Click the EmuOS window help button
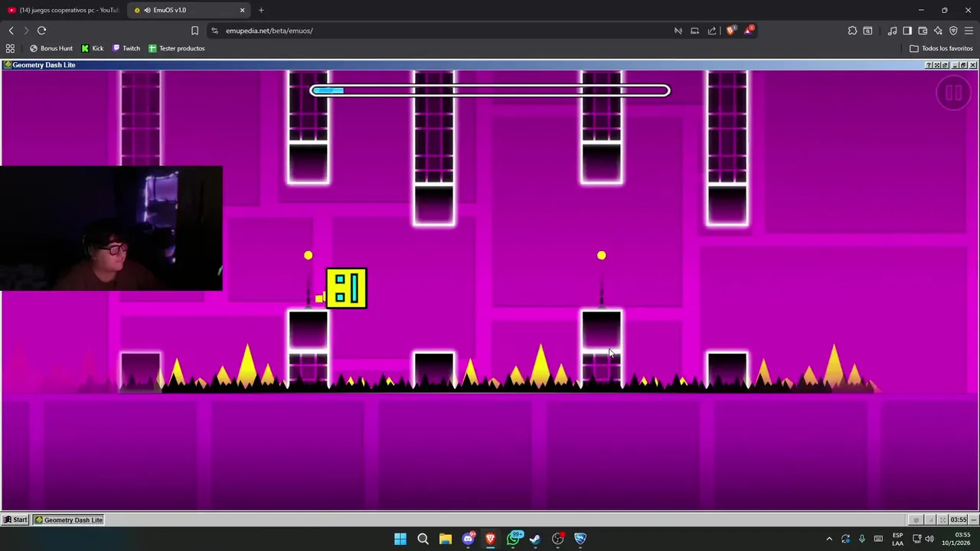Screen dimensions: 980x551 tap(929, 65)
